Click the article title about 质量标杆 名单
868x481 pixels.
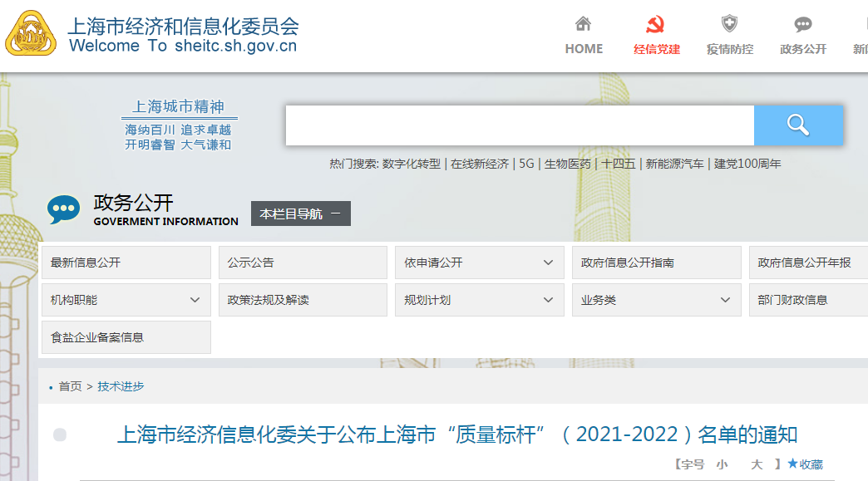tap(457, 434)
